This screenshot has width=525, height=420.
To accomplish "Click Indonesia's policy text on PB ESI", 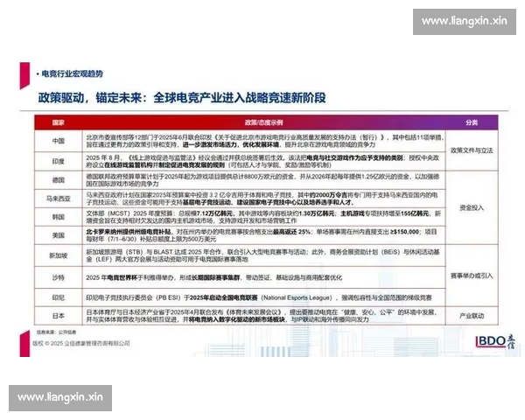I will pos(259,297).
